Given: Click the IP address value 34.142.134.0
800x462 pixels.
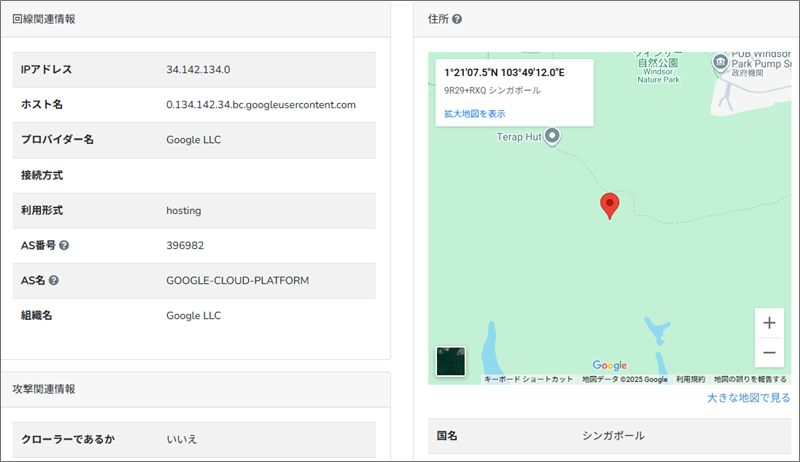Looking at the screenshot, I should click(198, 70).
